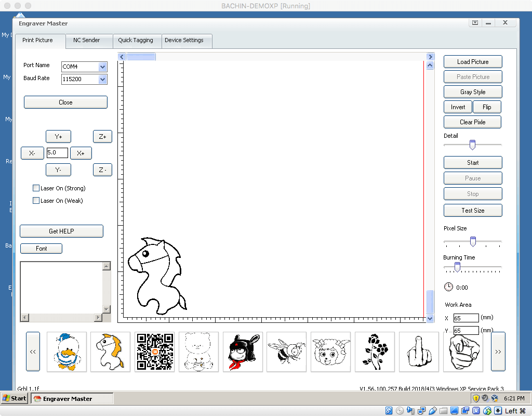Click the log box scroll right arrow
This screenshot has height=416, width=532.
(98, 318)
